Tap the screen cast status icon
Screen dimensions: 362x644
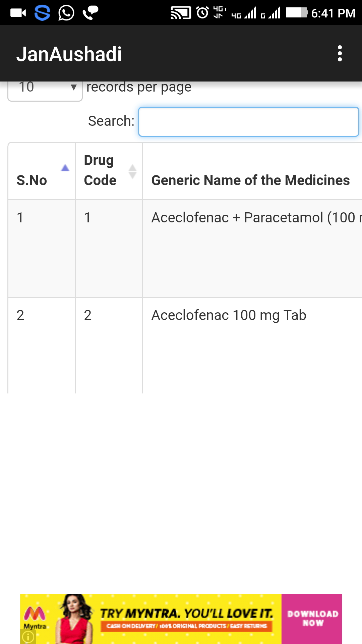tap(181, 13)
